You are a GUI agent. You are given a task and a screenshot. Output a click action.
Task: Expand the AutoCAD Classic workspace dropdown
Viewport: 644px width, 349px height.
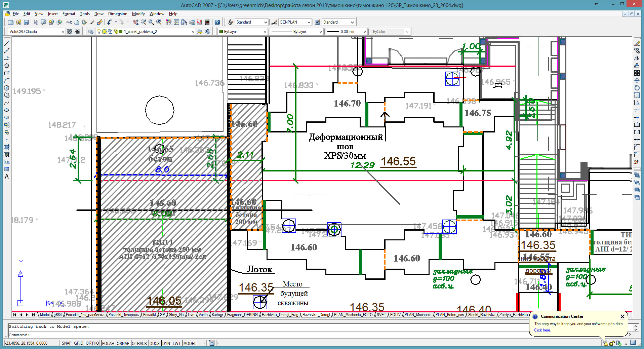coord(63,32)
